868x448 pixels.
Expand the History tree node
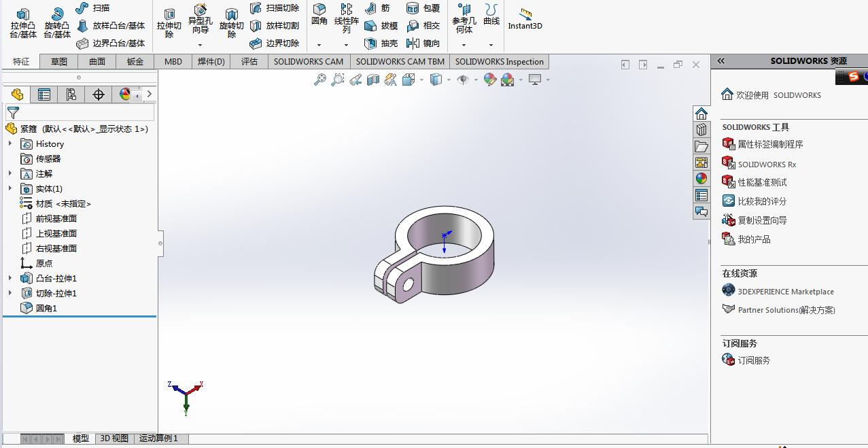pyautogui.click(x=10, y=143)
